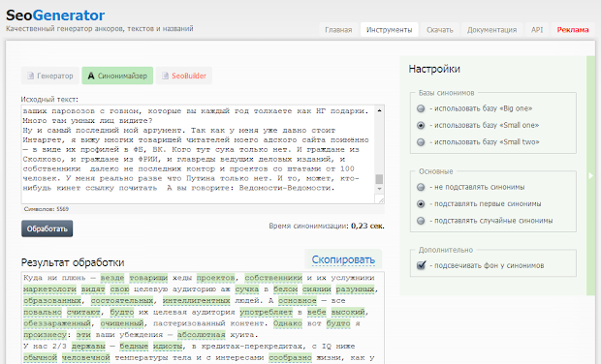
Task: Click highlighted synonym word «державы»
Action: click(x=88, y=347)
